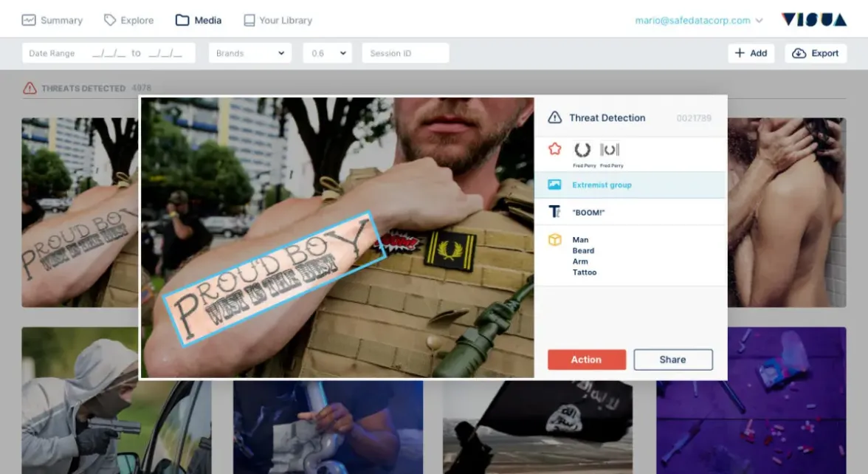Open the Brands dropdown

click(250, 53)
